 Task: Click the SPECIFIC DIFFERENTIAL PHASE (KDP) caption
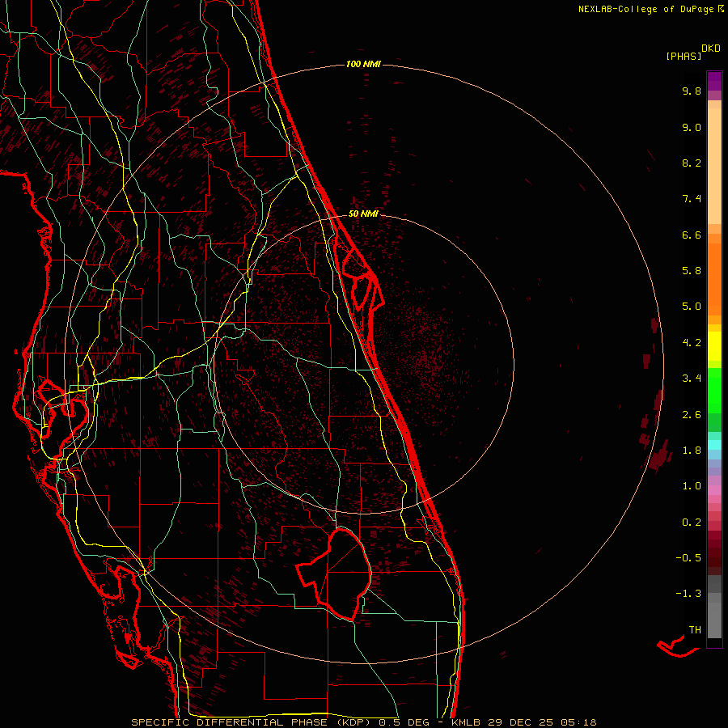tap(252, 722)
